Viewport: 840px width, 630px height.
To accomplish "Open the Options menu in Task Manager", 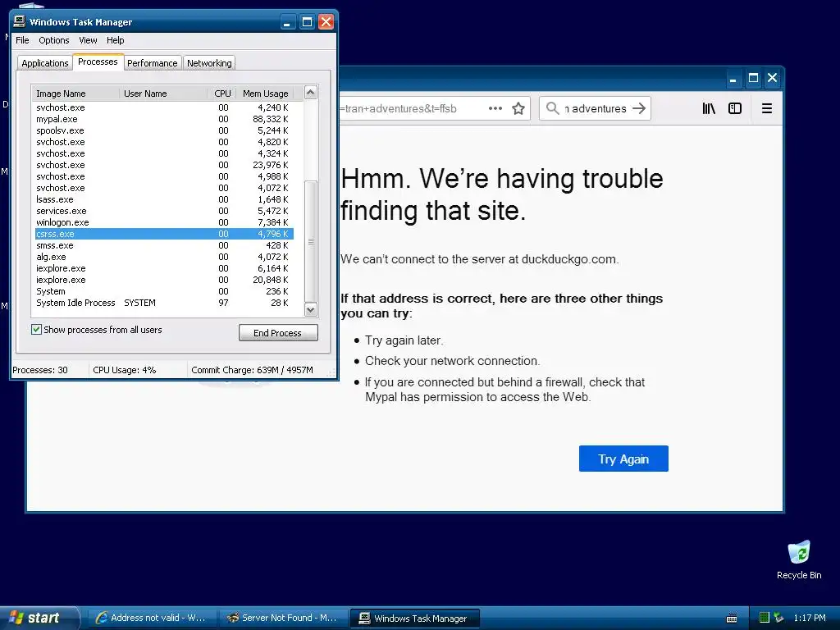I will point(53,40).
